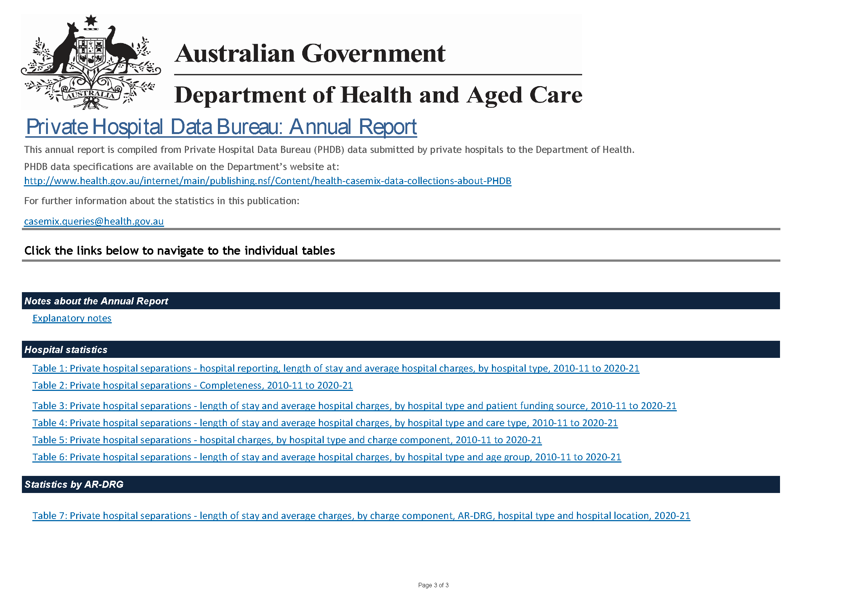This screenshot has height=614, width=868.
Task: Open the Private Hospital Data Bureau: Annual Report title link
Action: (221, 127)
